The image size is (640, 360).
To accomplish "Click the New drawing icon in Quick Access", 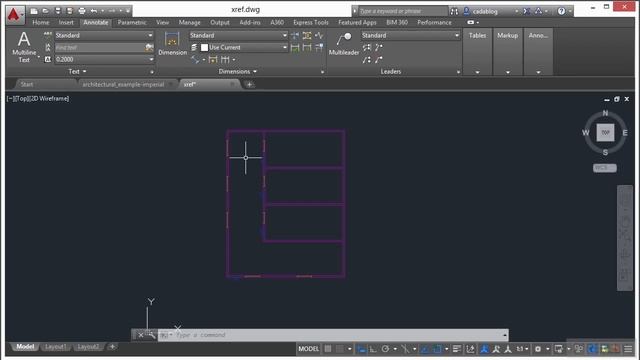I will click(34, 11).
